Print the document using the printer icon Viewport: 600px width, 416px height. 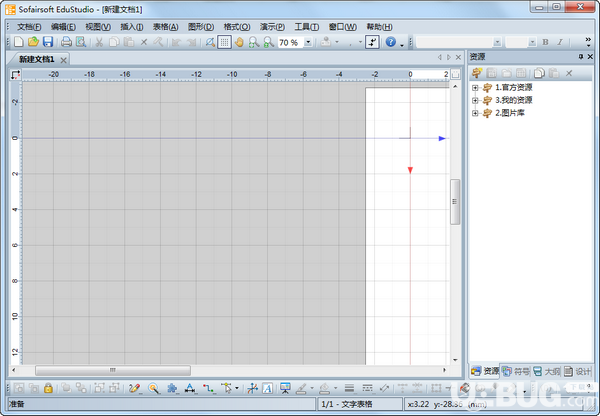pyautogui.click(x=66, y=42)
